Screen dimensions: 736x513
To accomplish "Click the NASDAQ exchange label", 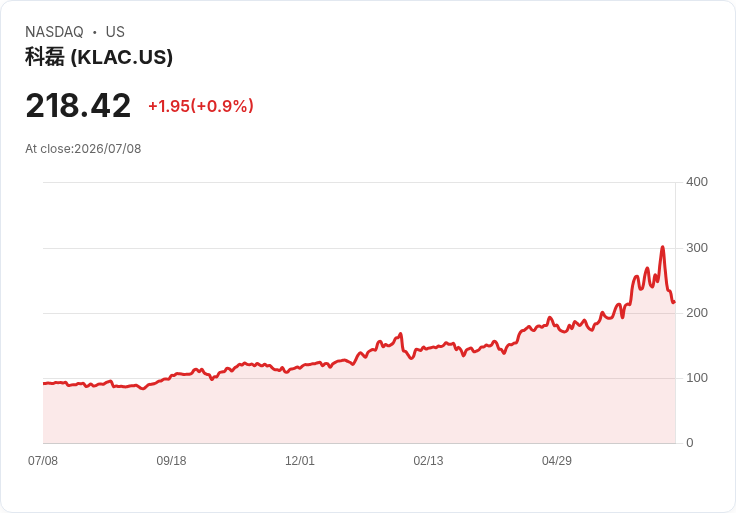I will pos(54,32).
